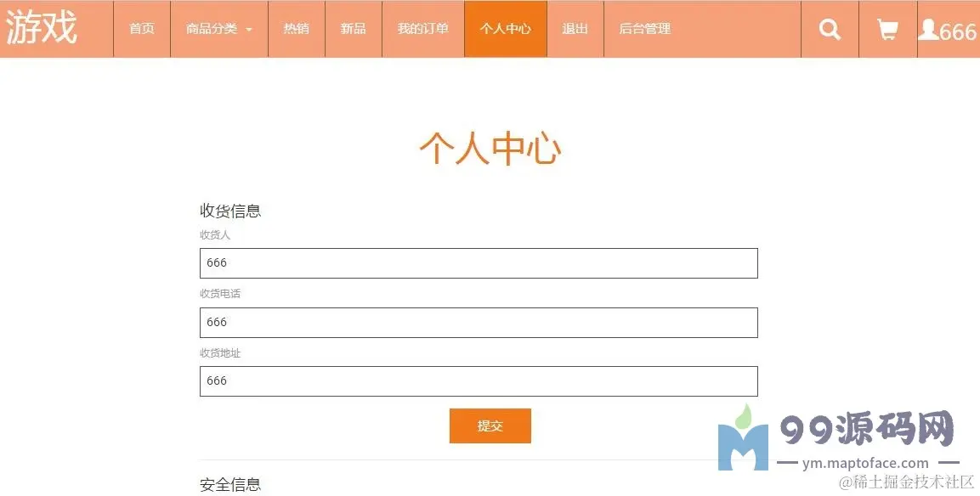
Task: Open the 新品 page
Action: tap(353, 29)
